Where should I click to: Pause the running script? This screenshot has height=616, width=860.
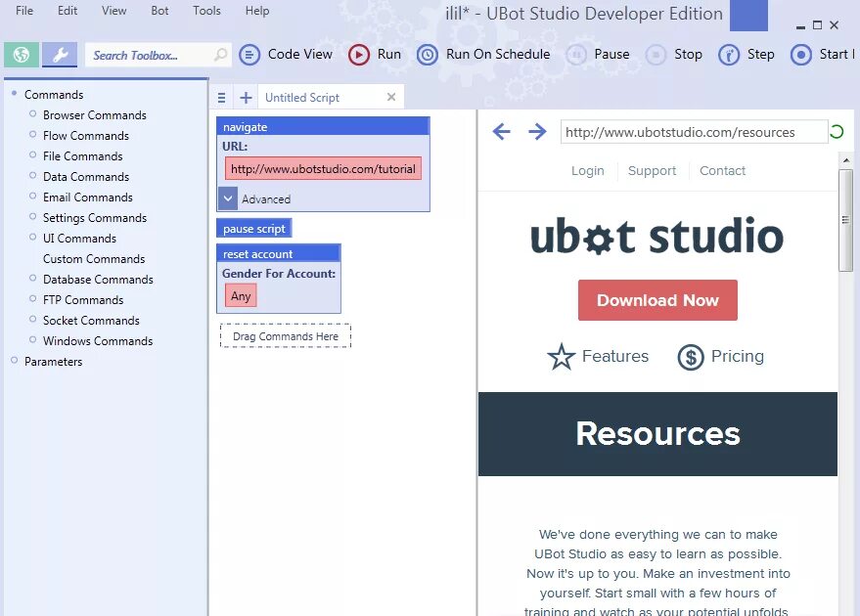coord(598,54)
